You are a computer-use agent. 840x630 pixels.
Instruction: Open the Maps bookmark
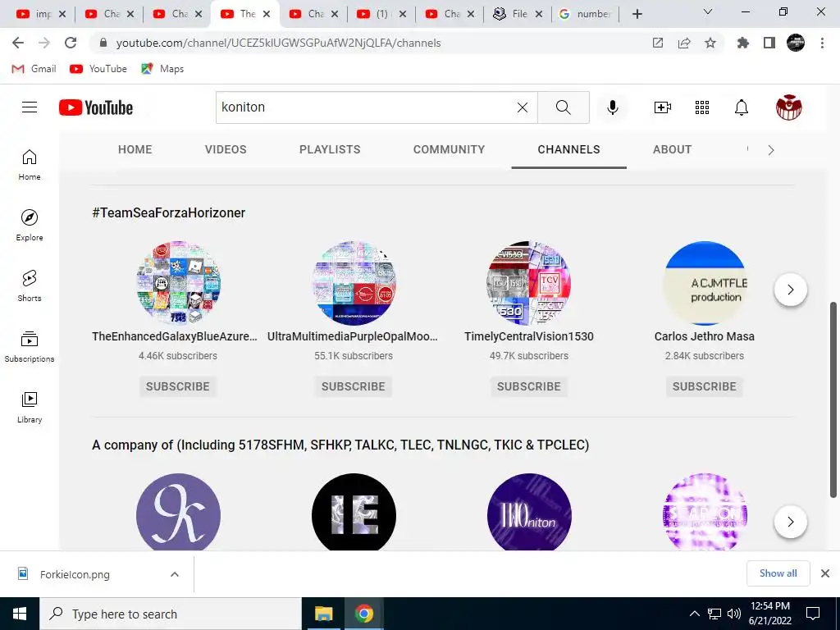coord(162,69)
